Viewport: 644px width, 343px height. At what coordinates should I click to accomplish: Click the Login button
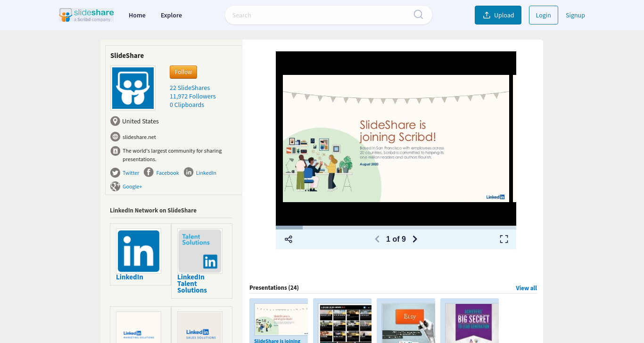[x=544, y=15]
